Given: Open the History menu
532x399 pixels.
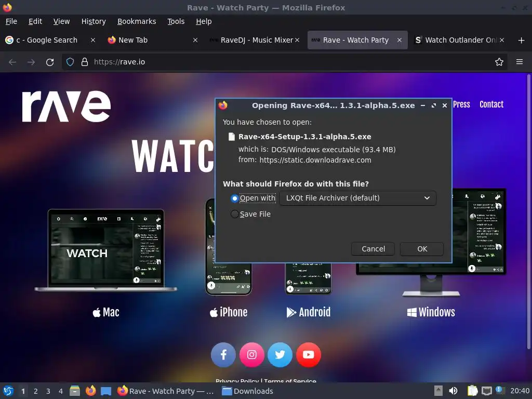Looking at the screenshot, I should pyautogui.click(x=94, y=21).
